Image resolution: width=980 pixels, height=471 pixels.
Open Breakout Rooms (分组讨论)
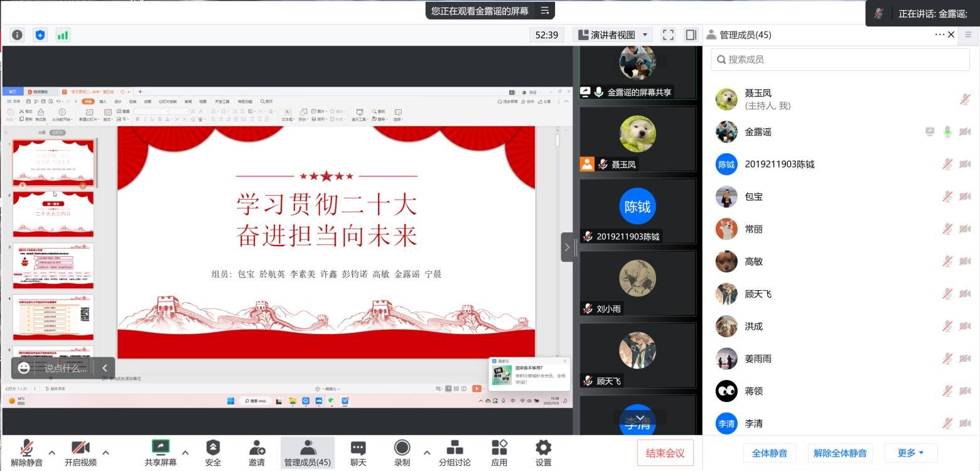point(455,453)
